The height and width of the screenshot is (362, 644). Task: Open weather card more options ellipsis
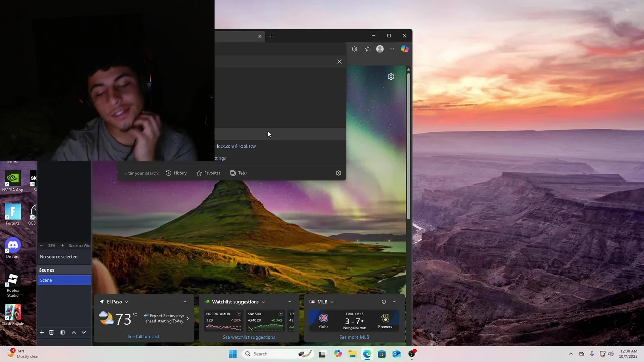184,302
